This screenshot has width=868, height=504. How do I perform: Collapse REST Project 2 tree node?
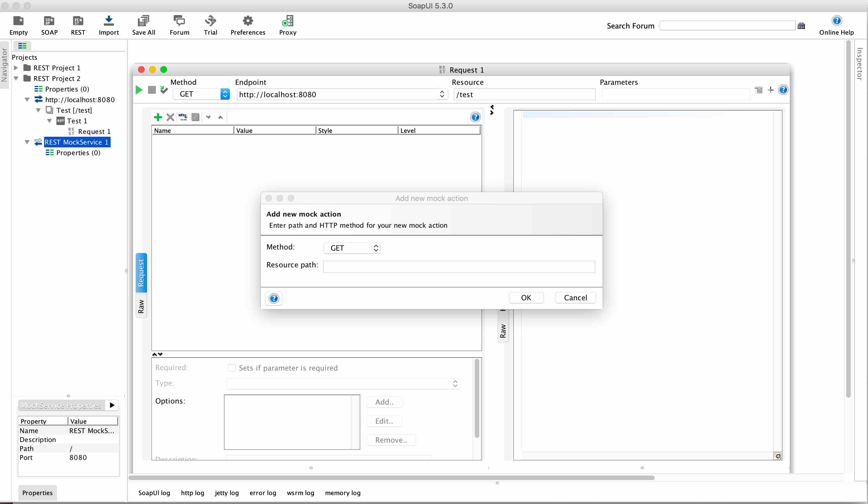[16, 78]
